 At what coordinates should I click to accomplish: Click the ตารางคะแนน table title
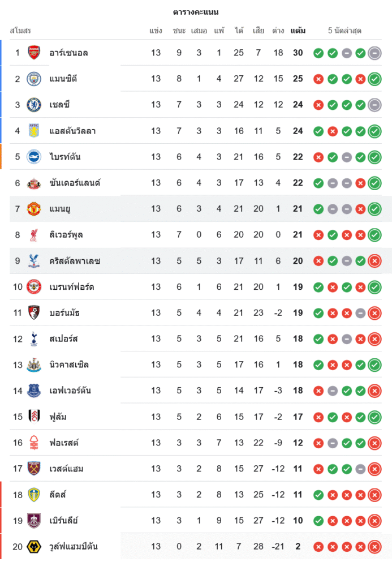click(196, 12)
